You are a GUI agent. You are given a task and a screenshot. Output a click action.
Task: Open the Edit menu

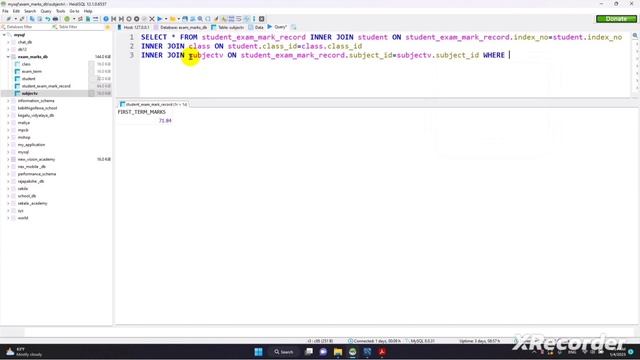[x=16, y=11]
